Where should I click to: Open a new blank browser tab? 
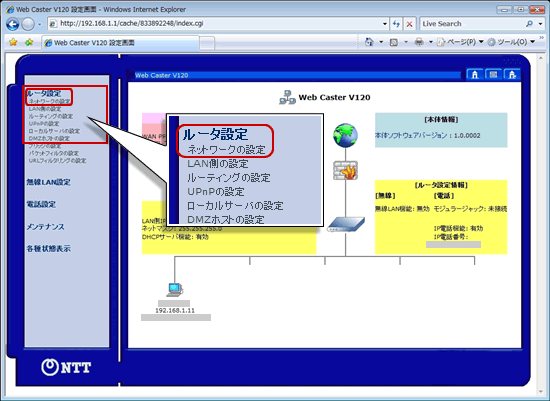[x=207, y=44]
